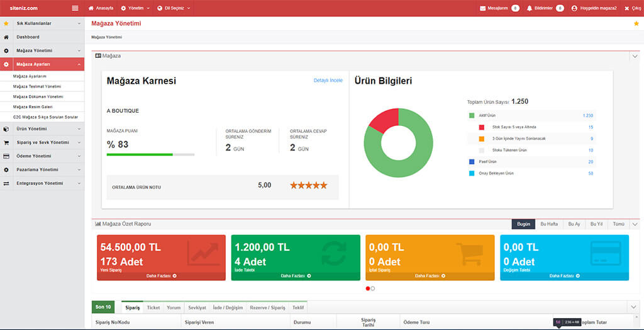Open the Dil Seçiniz language dropdown
Viewport: 644px width, 330px height.
click(x=174, y=8)
